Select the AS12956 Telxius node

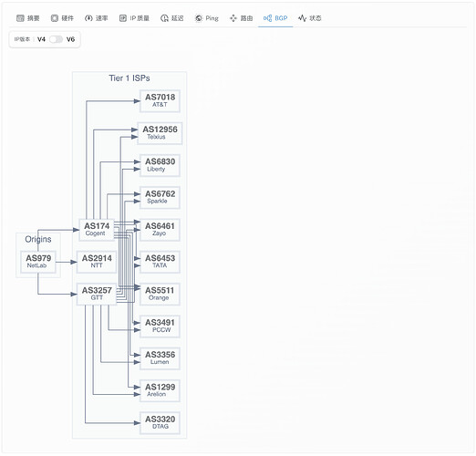click(160, 133)
